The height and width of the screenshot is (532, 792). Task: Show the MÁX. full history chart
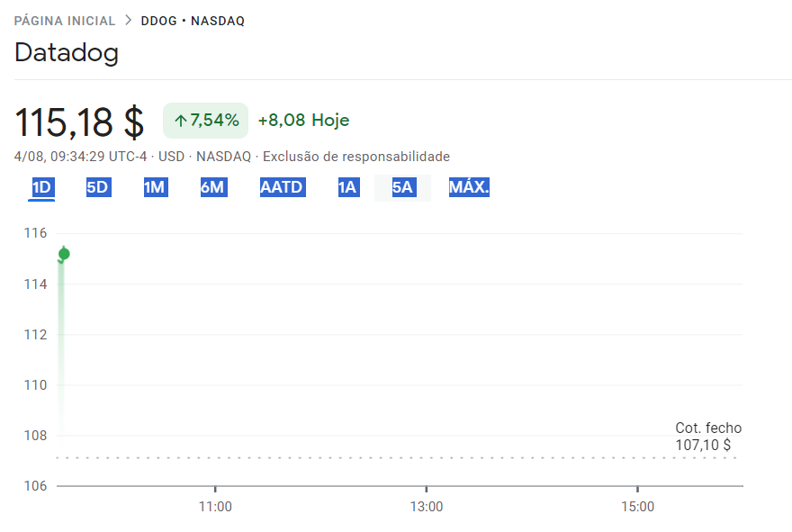469,187
